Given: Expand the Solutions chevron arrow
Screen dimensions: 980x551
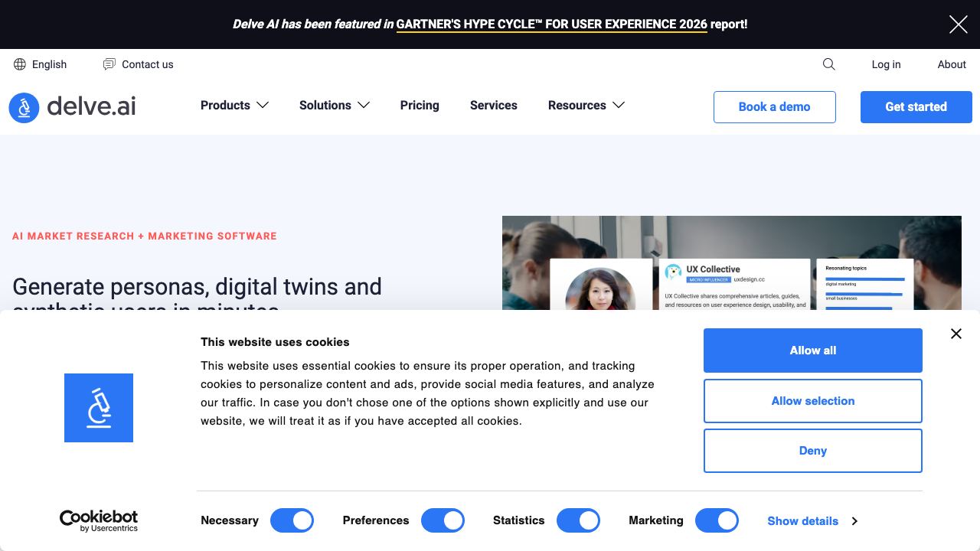Looking at the screenshot, I should pyautogui.click(x=364, y=105).
